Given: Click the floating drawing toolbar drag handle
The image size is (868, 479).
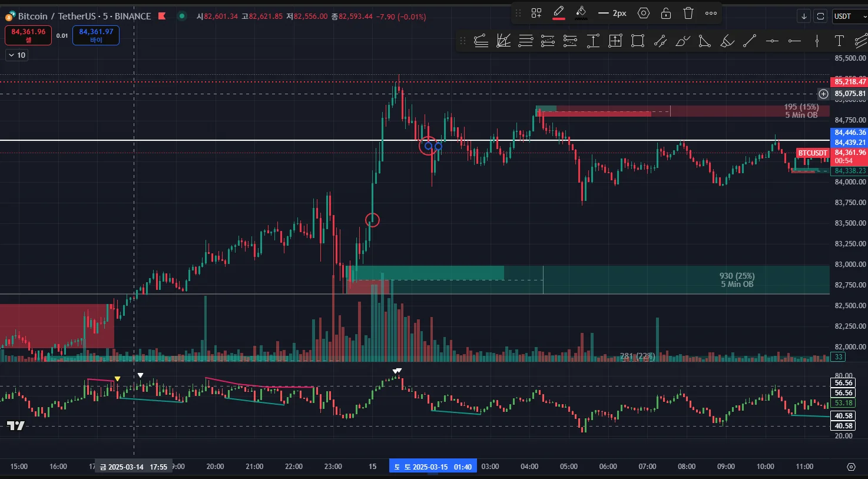Looking at the screenshot, I should tap(518, 13).
